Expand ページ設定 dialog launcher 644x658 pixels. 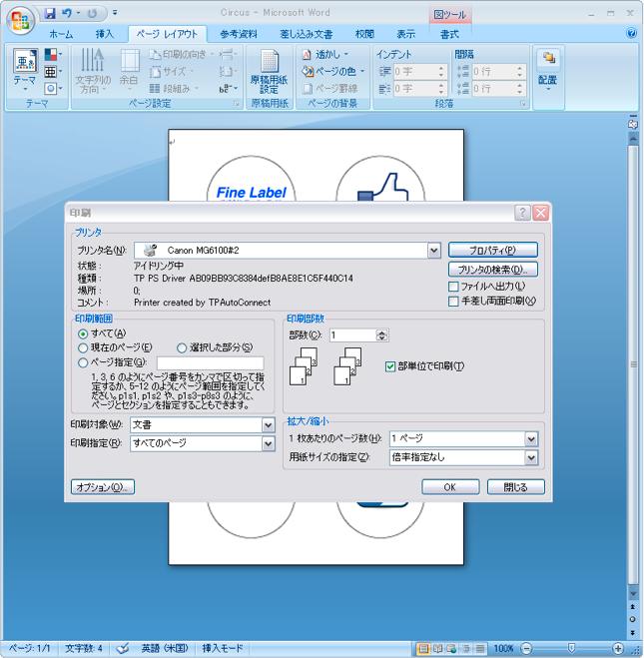237,104
